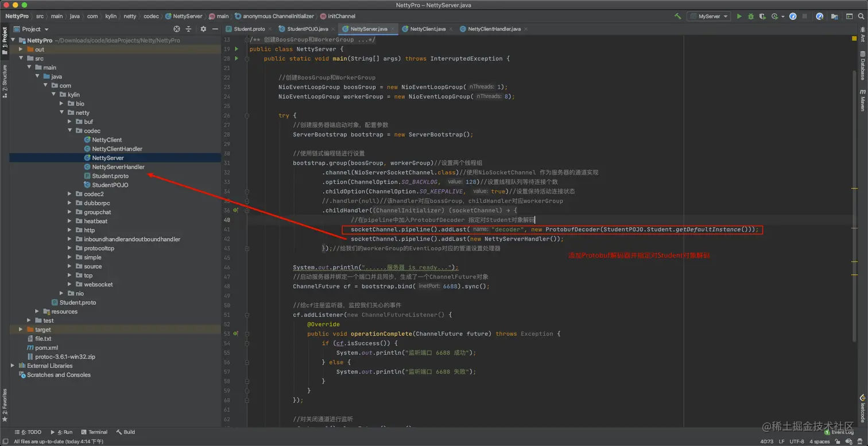868x446 pixels.
Task: Close the NettyServer.java editor tab
Action: (393, 29)
